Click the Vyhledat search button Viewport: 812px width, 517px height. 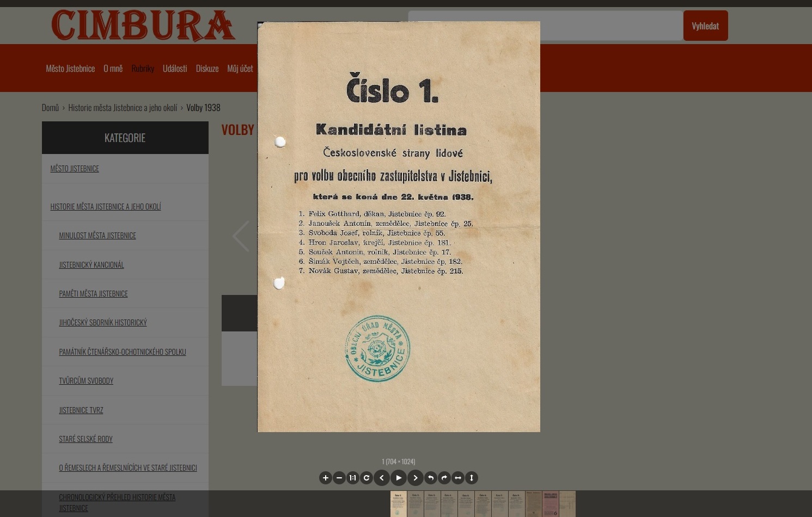(x=705, y=26)
